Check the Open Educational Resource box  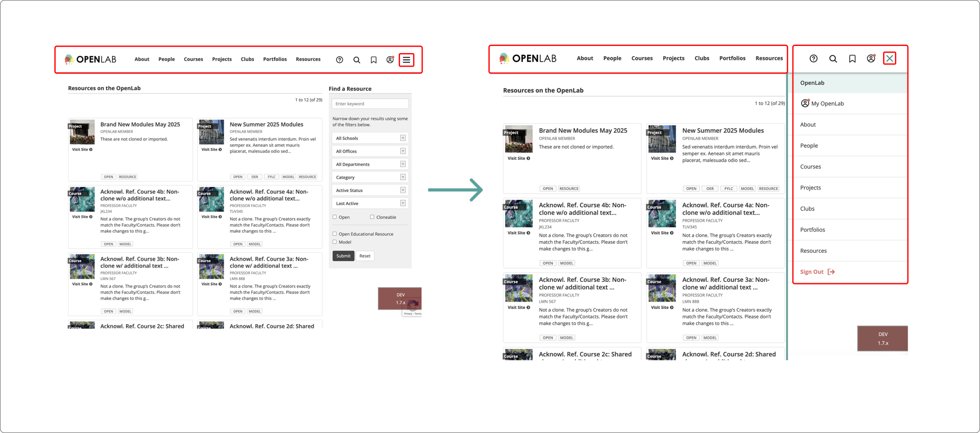(335, 234)
